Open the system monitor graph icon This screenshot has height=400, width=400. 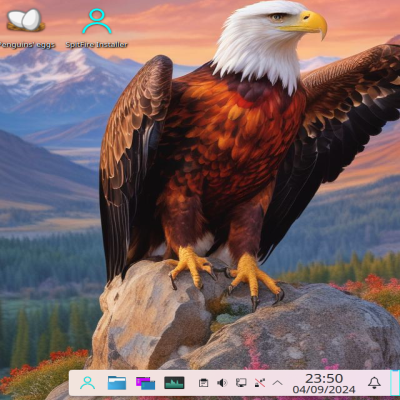174,383
